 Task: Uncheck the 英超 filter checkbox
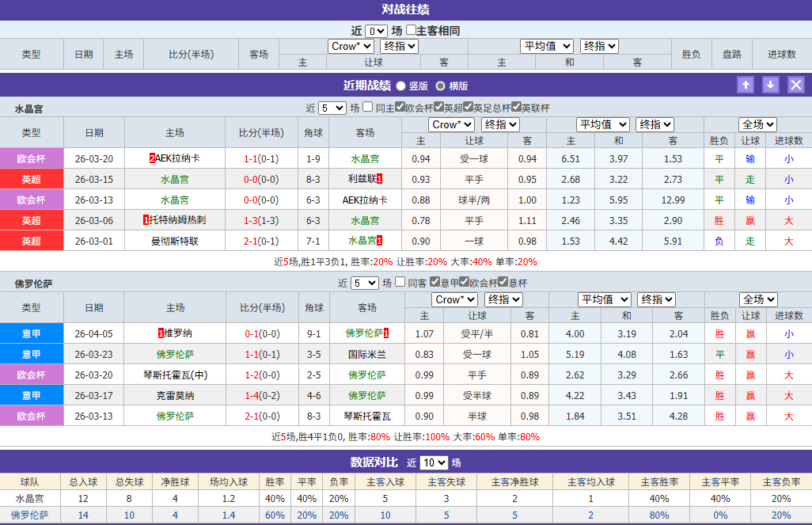click(x=439, y=106)
